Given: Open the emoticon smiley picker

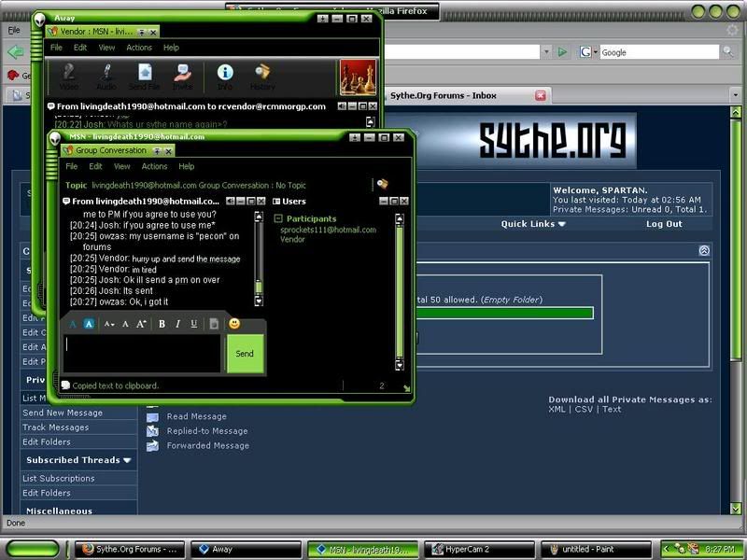Looking at the screenshot, I should (234, 324).
